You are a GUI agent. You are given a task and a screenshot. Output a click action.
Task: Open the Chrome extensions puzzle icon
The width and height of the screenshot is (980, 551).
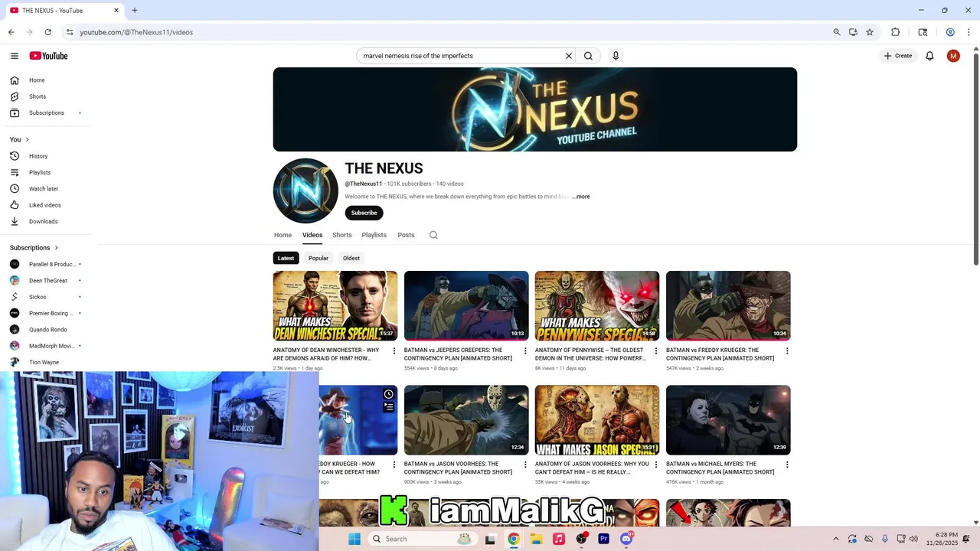click(895, 32)
